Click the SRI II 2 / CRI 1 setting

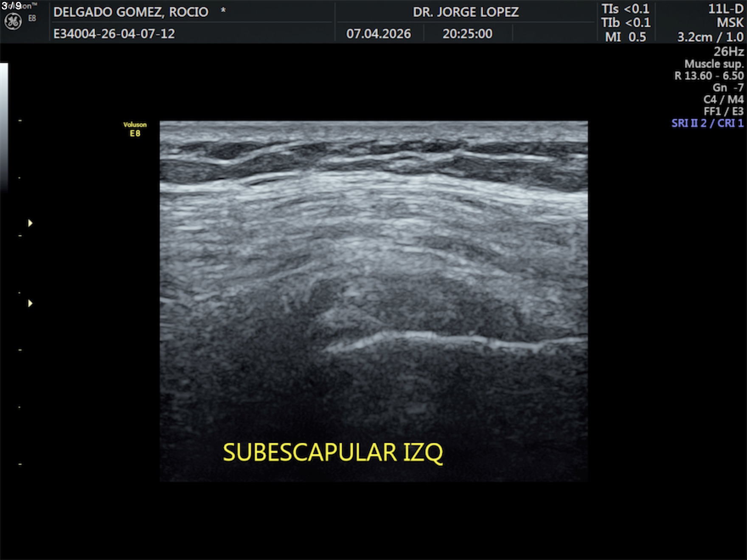(x=707, y=123)
